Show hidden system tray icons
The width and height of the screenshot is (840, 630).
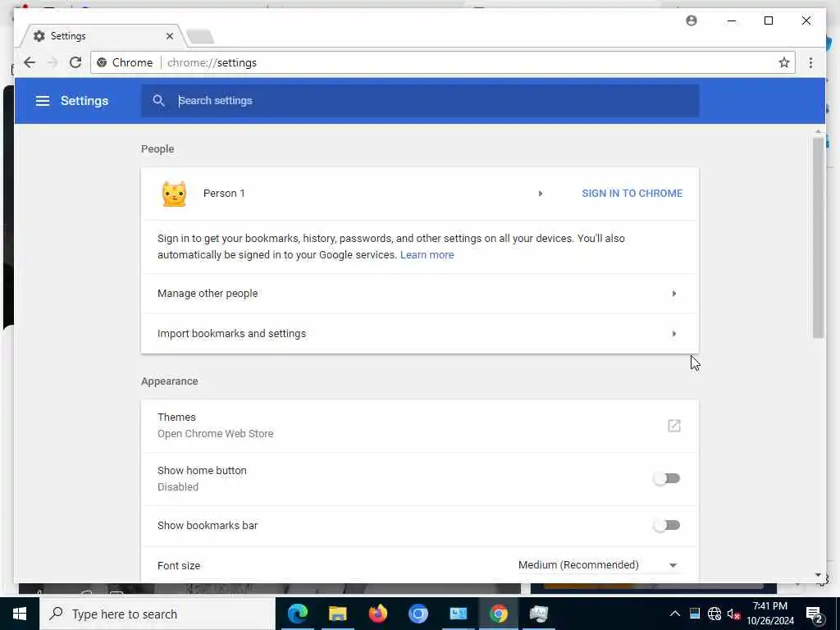pyautogui.click(x=675, y=614)
